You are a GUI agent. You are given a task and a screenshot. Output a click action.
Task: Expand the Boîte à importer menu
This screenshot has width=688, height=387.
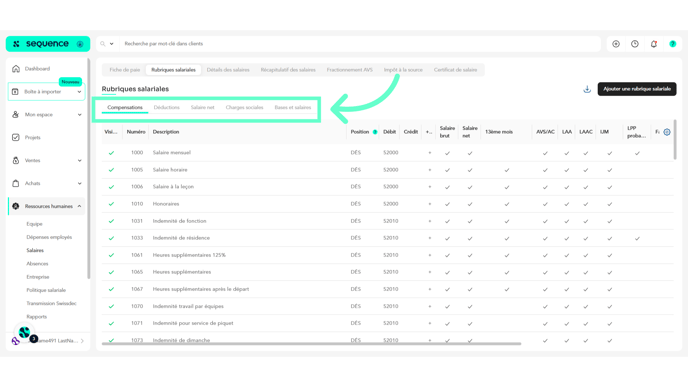pos(79,92)
